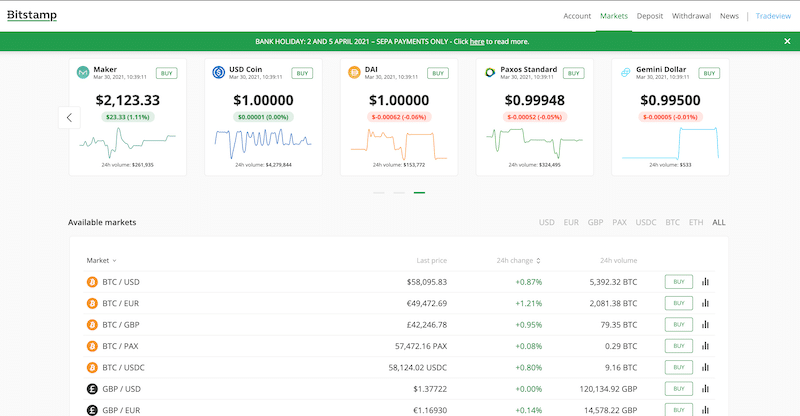Image resolution: width=800 pixels, height=416 pixels.
Task: Go to first carousel page indicator
Action: point(379,192)
